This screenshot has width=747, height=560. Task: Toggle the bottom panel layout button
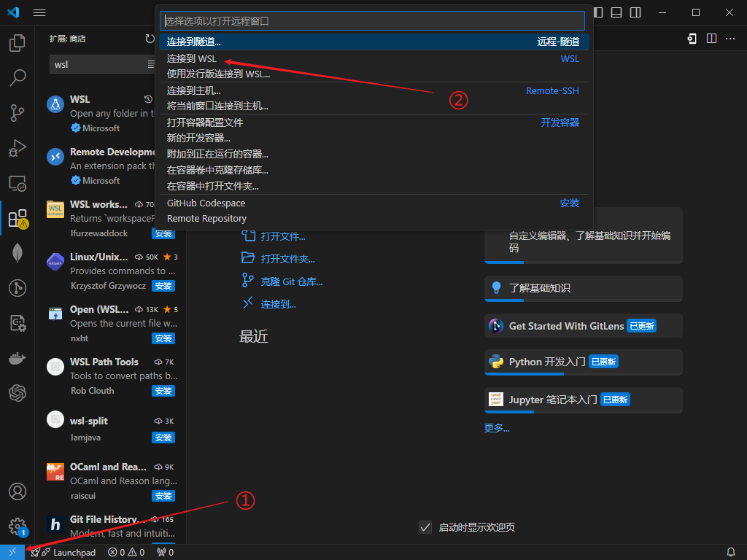click(x=616, y=12)
